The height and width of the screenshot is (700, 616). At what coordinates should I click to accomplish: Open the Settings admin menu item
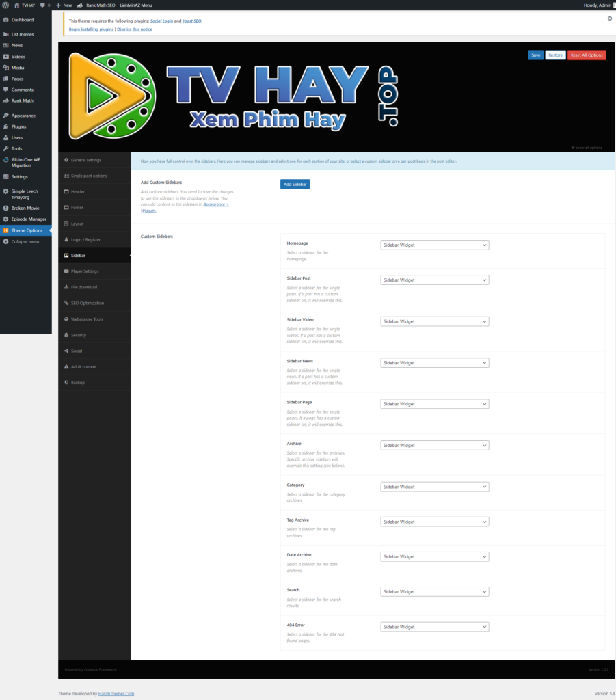click(x=26, y=177)
